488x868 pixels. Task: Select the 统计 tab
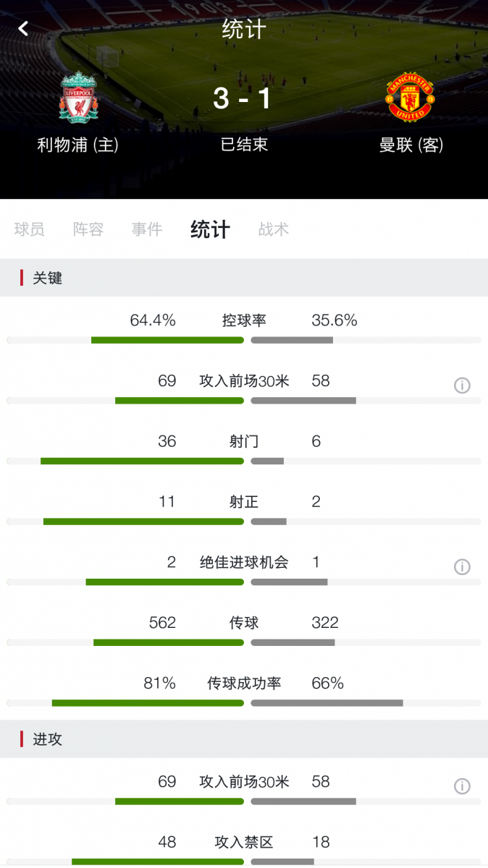click(210, 229)
